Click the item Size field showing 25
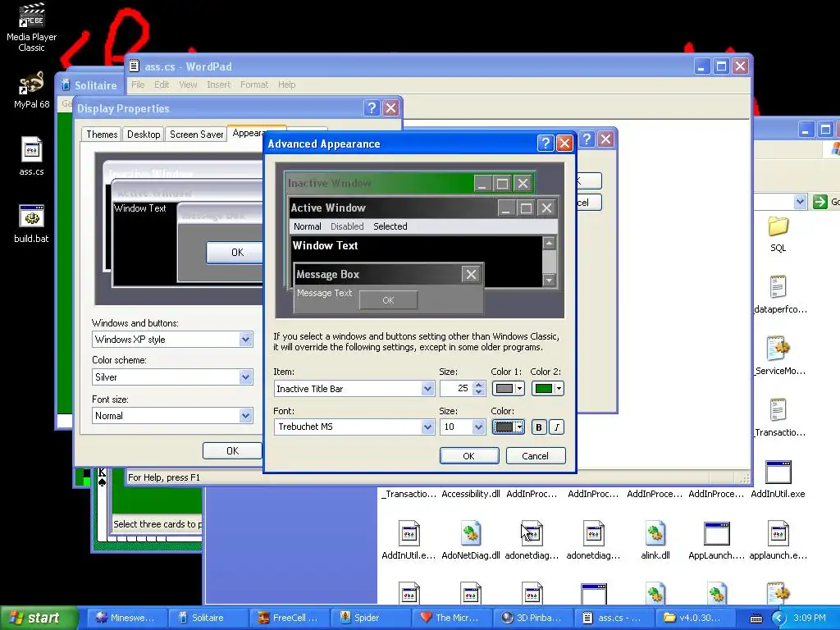Screen dimensions: 840x630 click(x=456, y=388)
